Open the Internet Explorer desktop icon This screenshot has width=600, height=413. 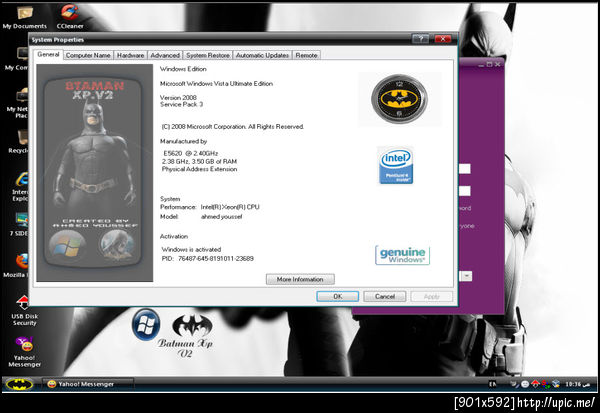(22, 186)
